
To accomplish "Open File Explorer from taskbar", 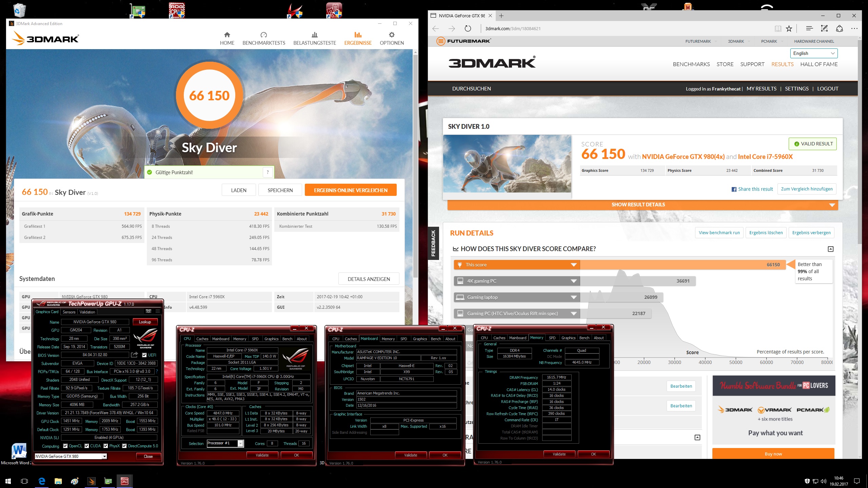I will click(58, 481).
